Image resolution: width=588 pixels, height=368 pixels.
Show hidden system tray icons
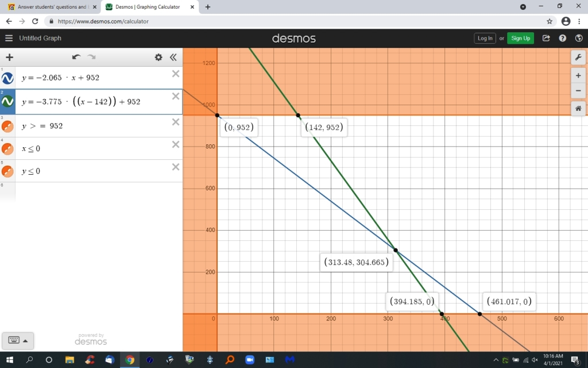496,360
